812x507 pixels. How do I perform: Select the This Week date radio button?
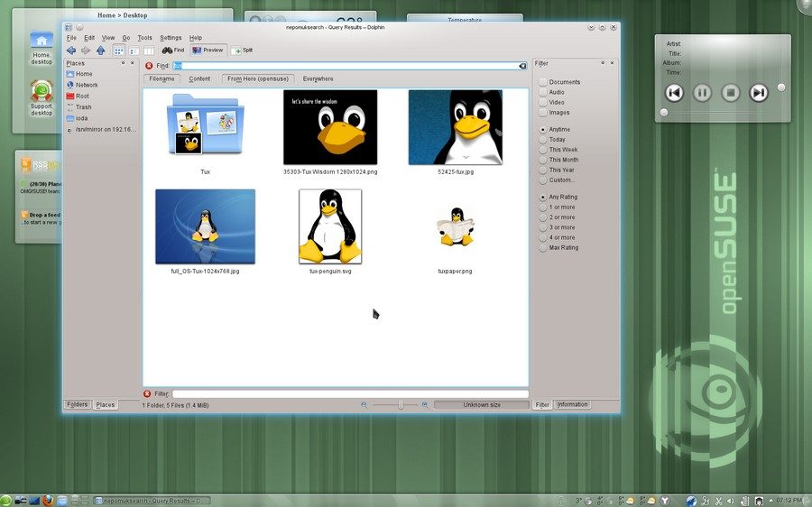[x=543, y=150]
